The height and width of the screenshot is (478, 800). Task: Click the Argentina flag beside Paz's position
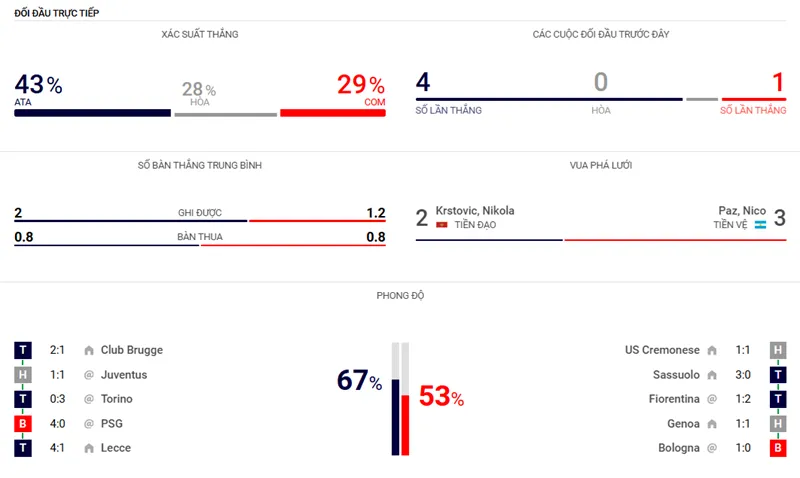(760, 225)
